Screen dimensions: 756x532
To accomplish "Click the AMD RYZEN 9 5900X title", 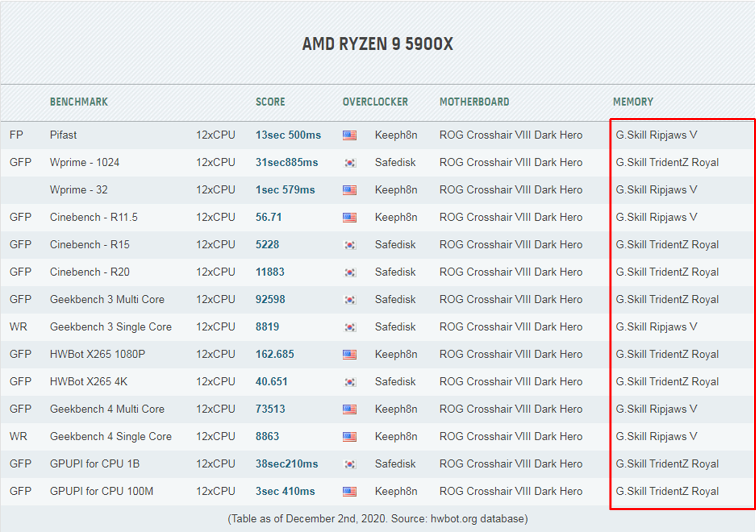I will point(378,44).
